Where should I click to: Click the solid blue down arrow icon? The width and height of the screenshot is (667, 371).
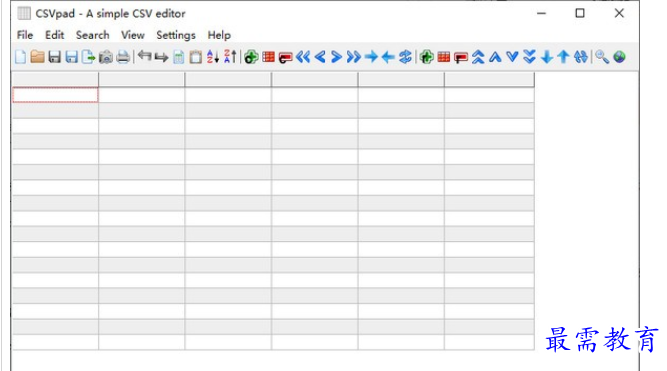coord(547,57)
